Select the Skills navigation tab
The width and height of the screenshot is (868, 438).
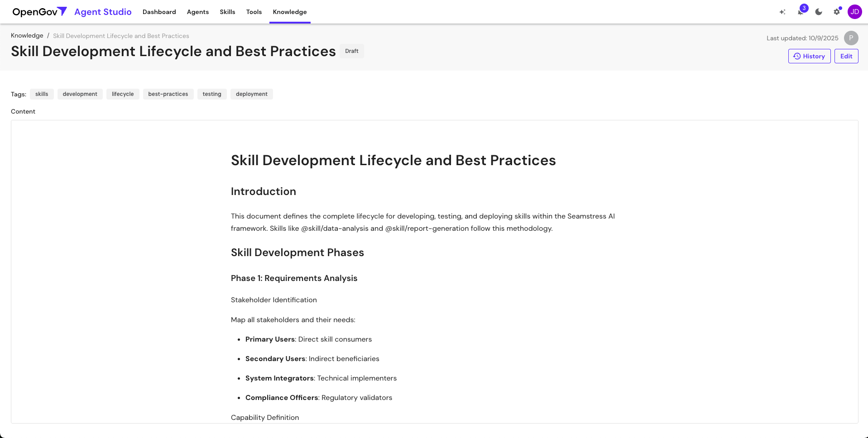pyautogui.click(x=227, y=12)
